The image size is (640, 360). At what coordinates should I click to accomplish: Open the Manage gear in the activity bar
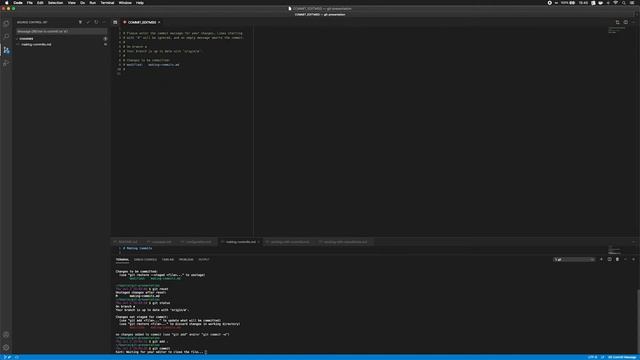click(6, 347)
